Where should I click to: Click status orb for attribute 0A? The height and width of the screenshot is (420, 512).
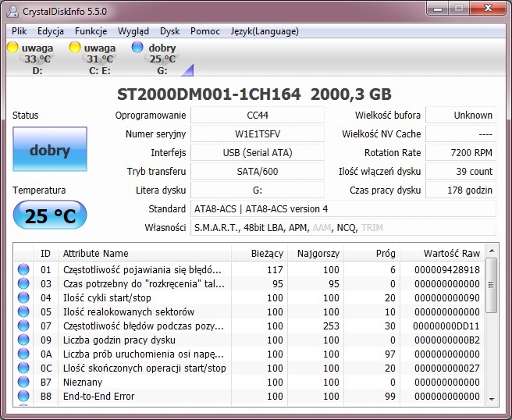[x=23, y=354]
